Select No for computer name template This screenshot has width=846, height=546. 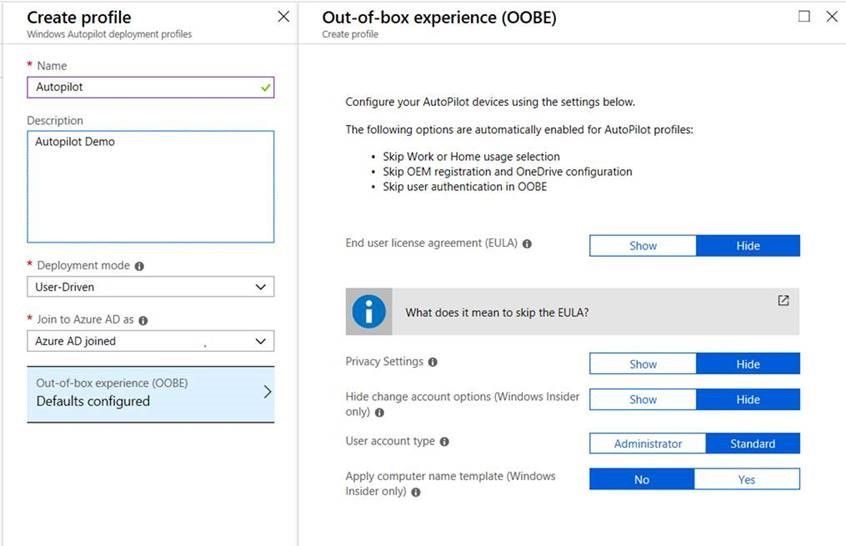pos(642,479)
